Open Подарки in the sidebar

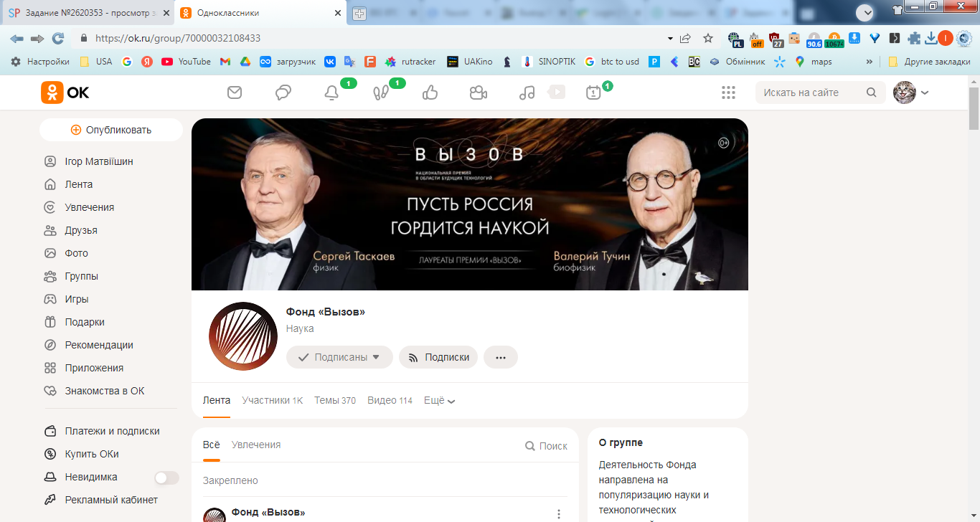(x=85, y=322)
